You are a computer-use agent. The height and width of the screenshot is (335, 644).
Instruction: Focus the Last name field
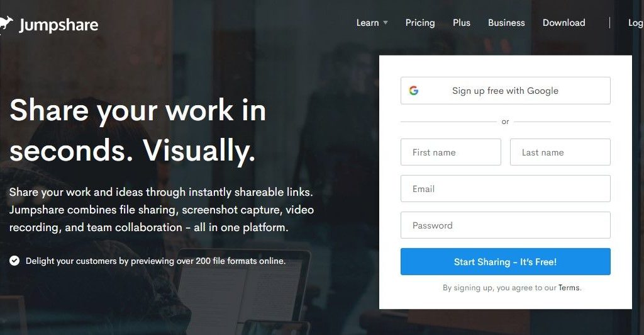pos(560,152)
